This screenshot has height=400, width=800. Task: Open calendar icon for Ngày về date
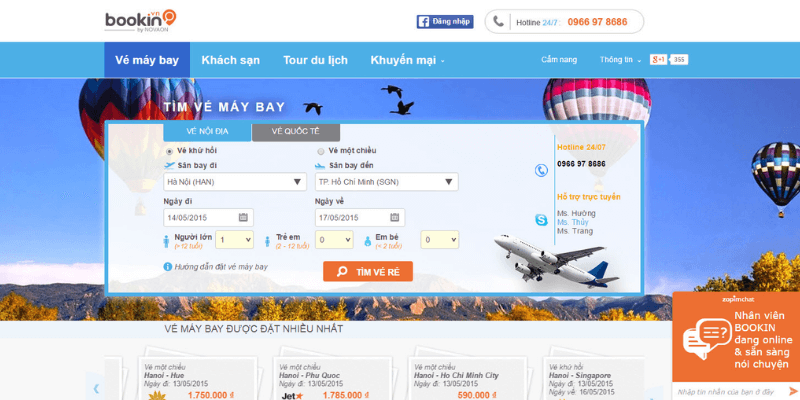395,217
